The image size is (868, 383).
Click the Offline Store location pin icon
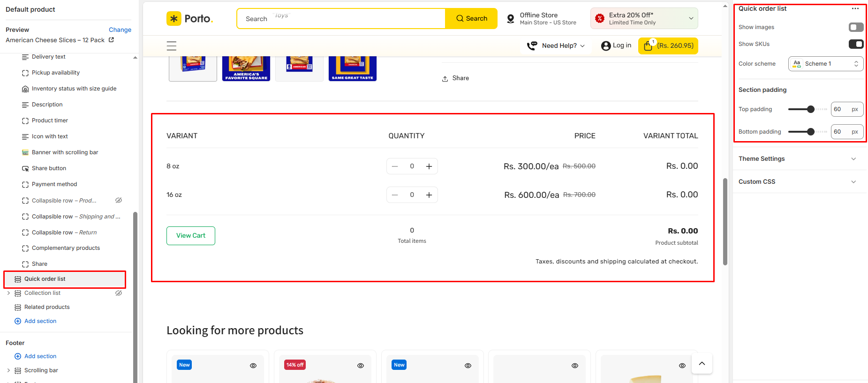pos(511,19)
